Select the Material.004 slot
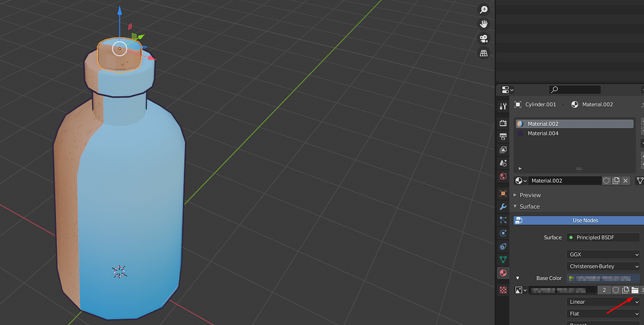644x325 pixels. pyautogui.click(x=574, y=134)
